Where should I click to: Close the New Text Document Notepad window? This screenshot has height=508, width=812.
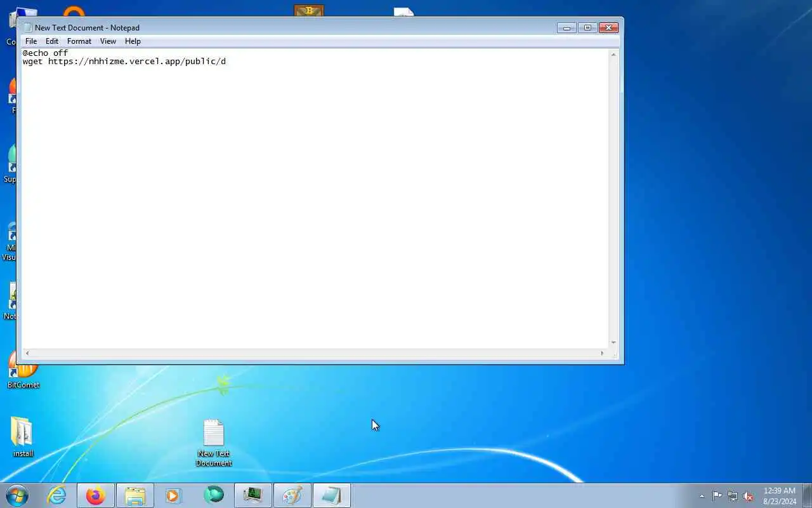[x=608, y=27]
